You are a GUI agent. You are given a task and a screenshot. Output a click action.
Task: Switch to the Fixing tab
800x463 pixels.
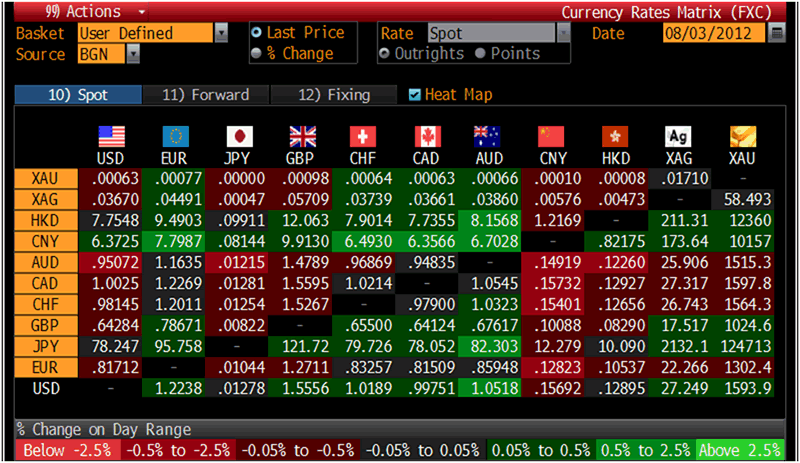coord(335,95)
